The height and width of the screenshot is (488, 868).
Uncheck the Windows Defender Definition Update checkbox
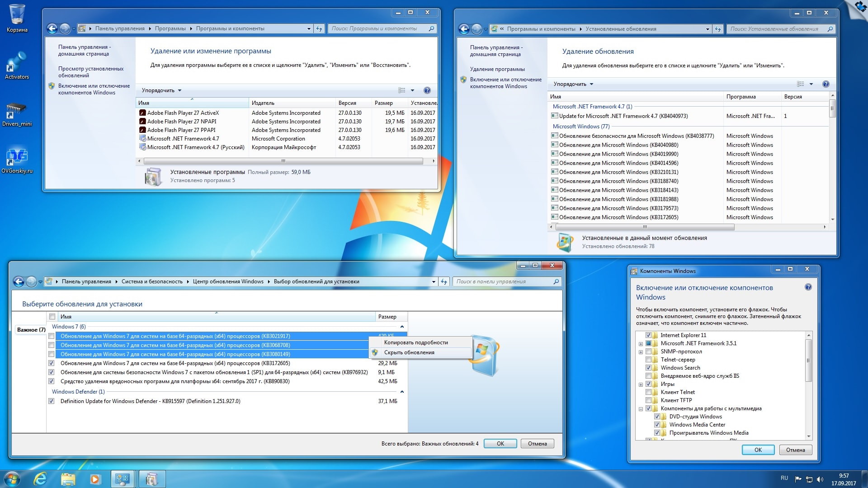pos(52,401)
